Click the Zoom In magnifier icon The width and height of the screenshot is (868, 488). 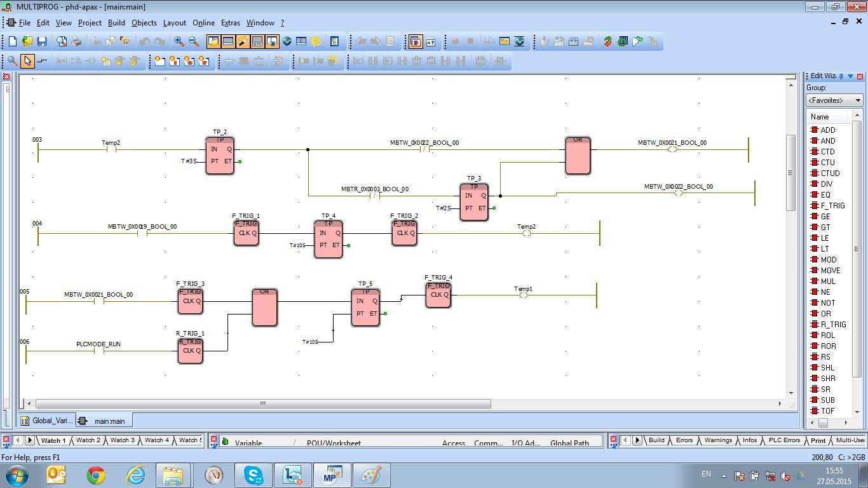(x=179, y=41)
